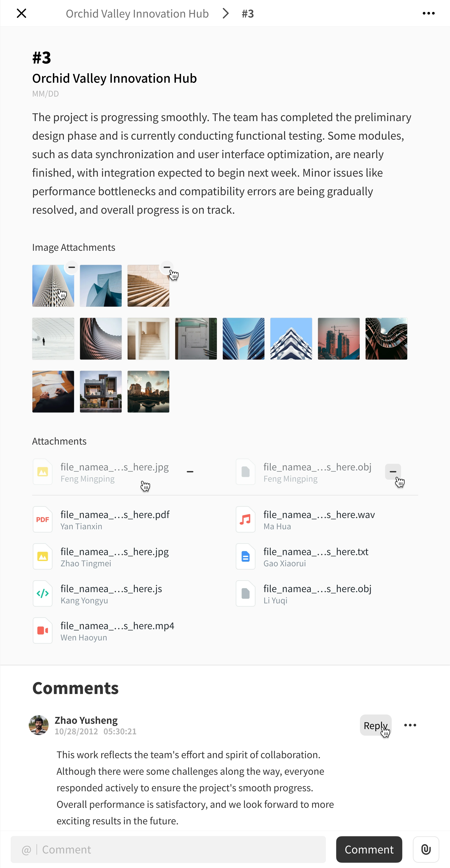Click the audio icon of Ma Hua's wav

click(x=245, y=519)
